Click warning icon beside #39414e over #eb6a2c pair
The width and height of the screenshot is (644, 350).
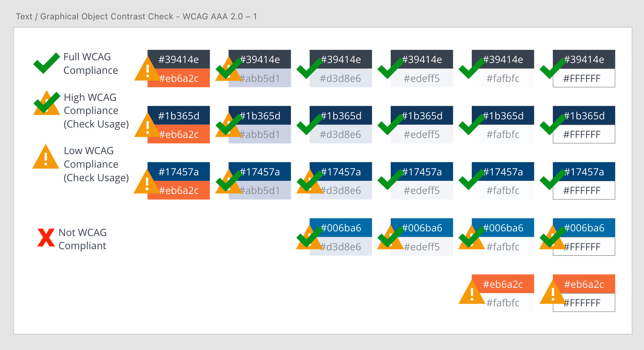click(147, 70)
